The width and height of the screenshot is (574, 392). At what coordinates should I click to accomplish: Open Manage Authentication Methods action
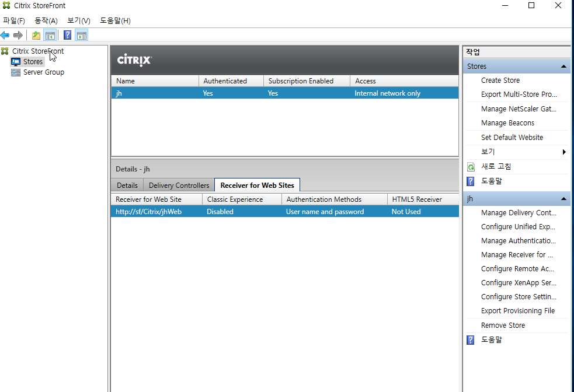[519, 240]
